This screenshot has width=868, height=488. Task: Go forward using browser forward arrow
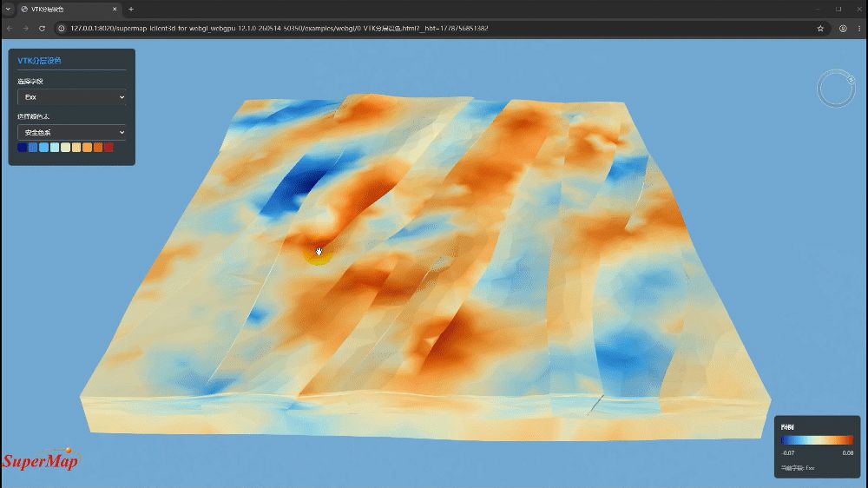25,29
